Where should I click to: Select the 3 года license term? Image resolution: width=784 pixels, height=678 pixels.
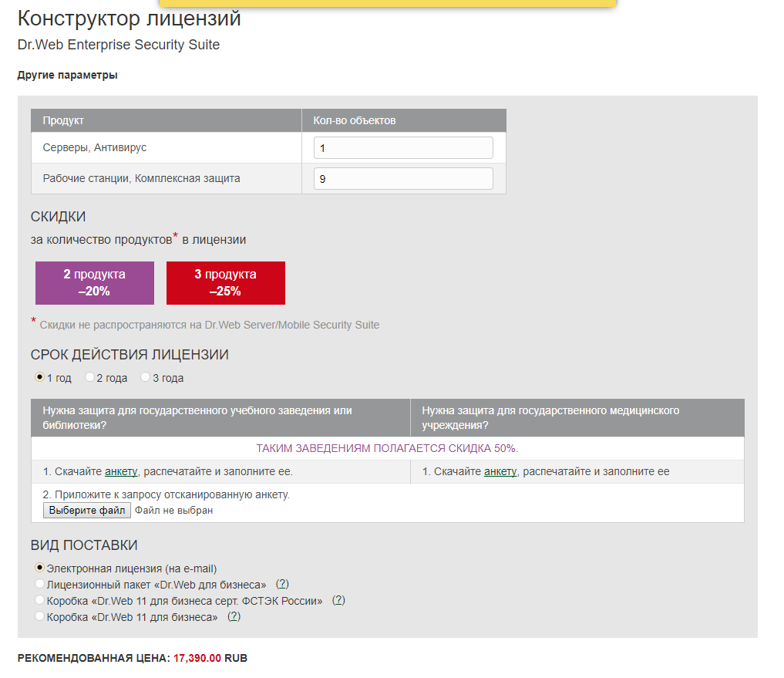pos(146,376)
